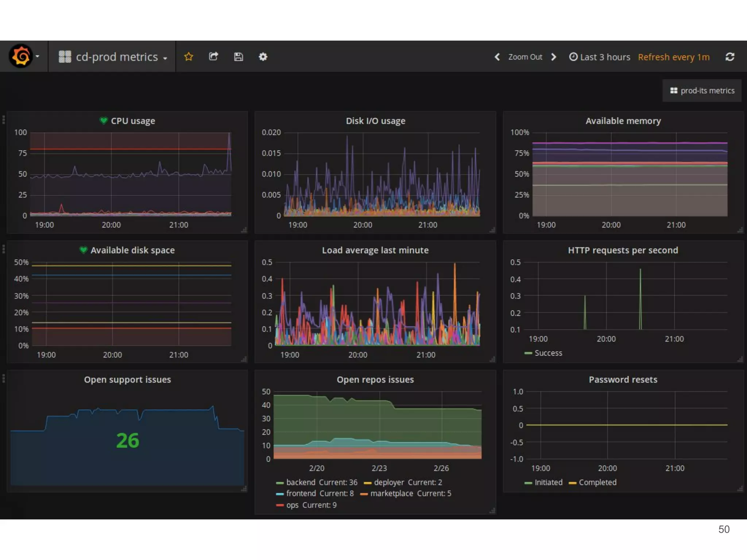
Task: Toggle the frontend series in legend
Action: pos(301,493)
